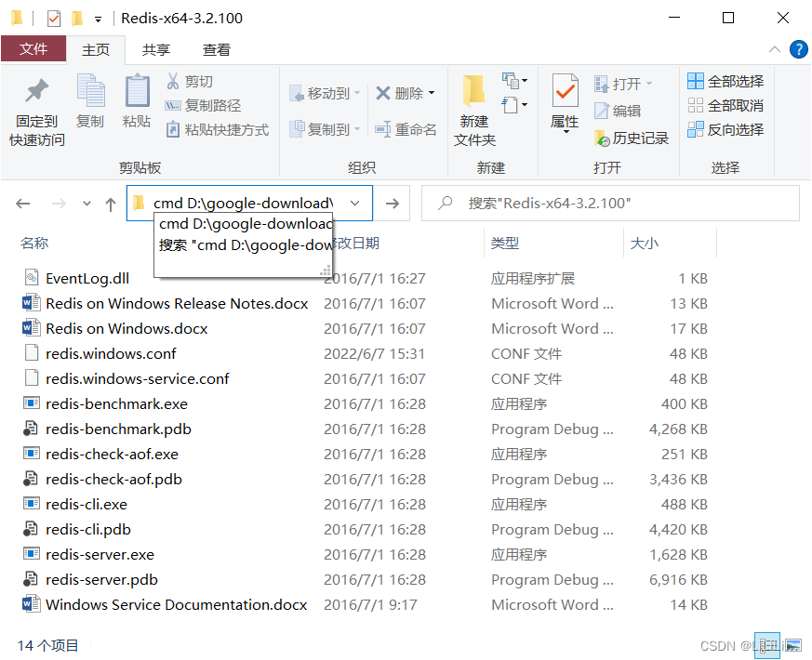The image size is (812, 660).
Task: Click the redis-check-aof.pdb file icon
Action: pyautogui.click(x=31, y=479)
